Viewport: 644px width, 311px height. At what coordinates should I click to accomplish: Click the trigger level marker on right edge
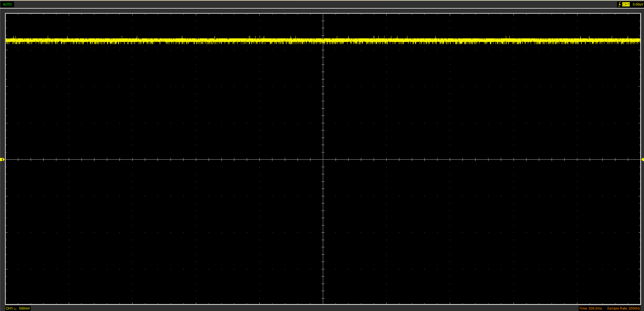coord(642,160)
